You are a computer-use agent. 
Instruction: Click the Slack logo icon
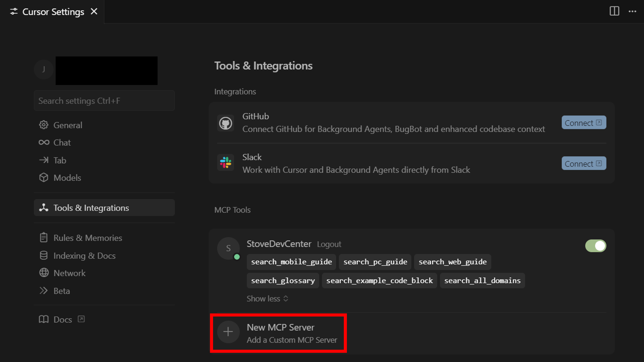point(226,162)
